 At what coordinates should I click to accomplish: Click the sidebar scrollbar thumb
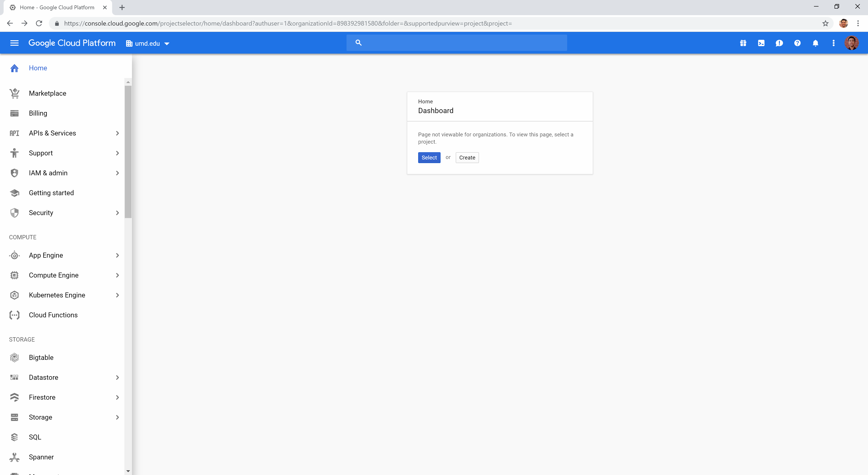[128, 152]
